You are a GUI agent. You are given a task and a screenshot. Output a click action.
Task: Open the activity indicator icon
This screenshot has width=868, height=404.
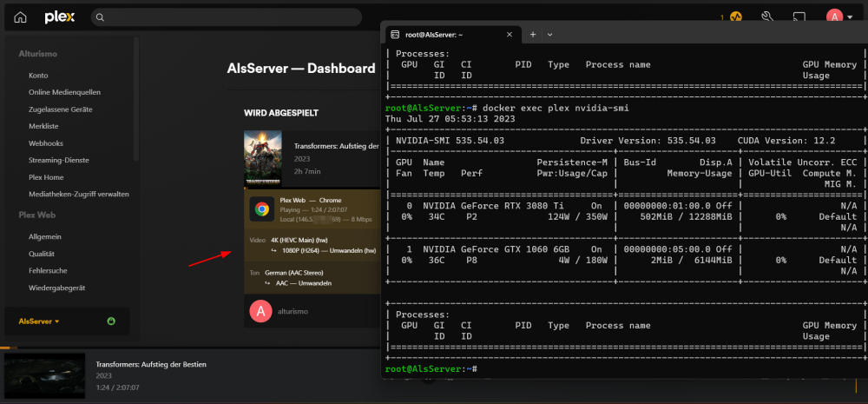pyautogui.click(x=736, y=17)
